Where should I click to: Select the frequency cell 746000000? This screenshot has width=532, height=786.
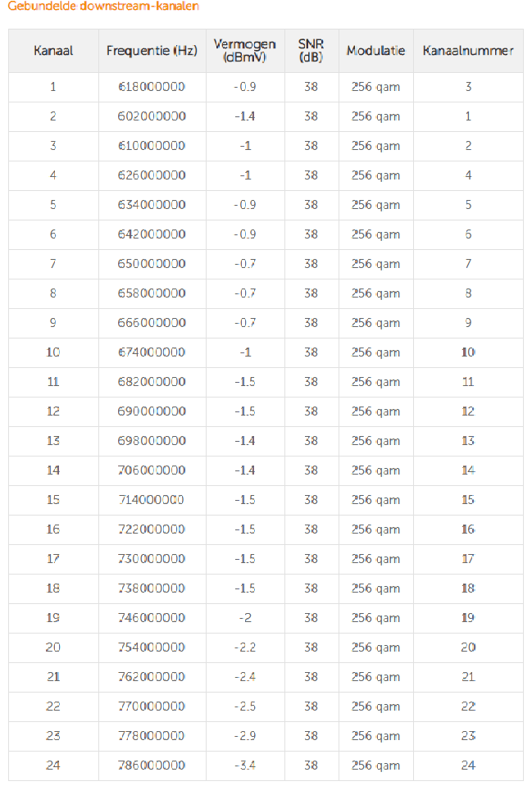[152, 618]
